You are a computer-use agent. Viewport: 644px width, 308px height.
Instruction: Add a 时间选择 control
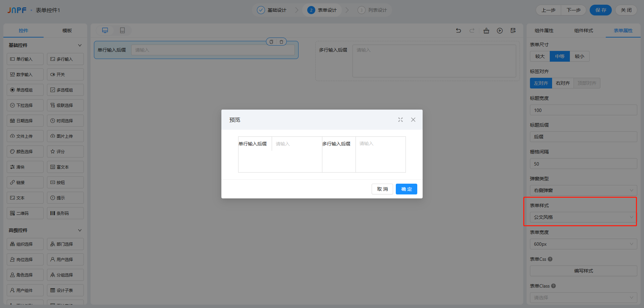(65, 121)
